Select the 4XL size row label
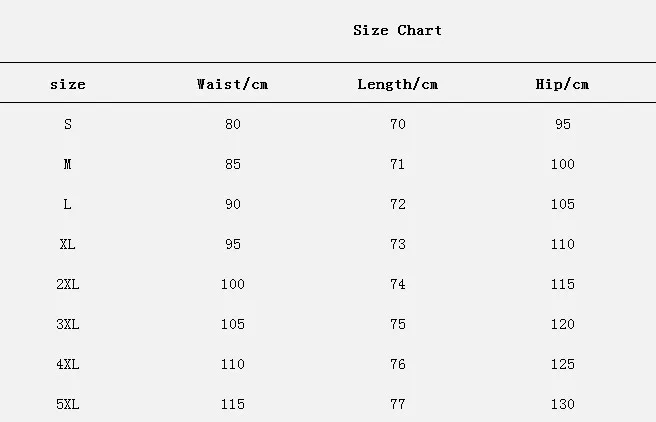This screenshot has height=422, width=656. pyautogui.click(x=68, y=364)
